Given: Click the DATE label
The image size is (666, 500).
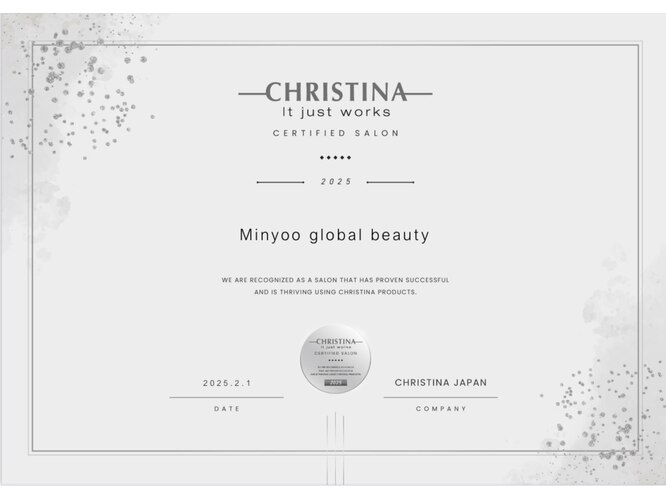Looking at the screenshot, I should [227, 409].
